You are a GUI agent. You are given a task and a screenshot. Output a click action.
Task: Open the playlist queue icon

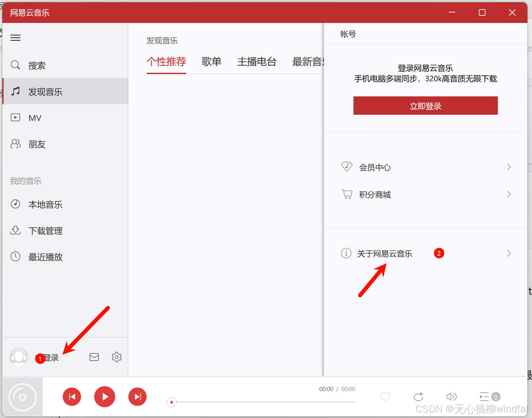[x=484, y=397]
